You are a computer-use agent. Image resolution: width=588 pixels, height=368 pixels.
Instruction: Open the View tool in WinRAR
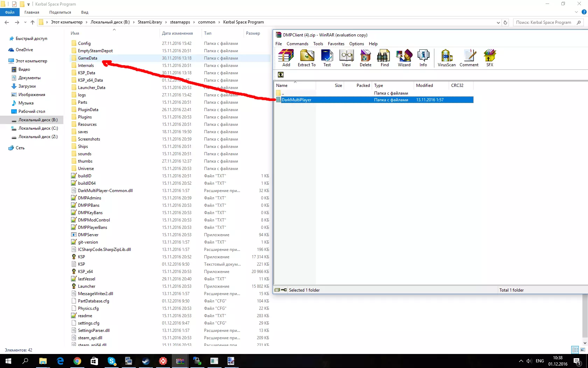(346, 58)
